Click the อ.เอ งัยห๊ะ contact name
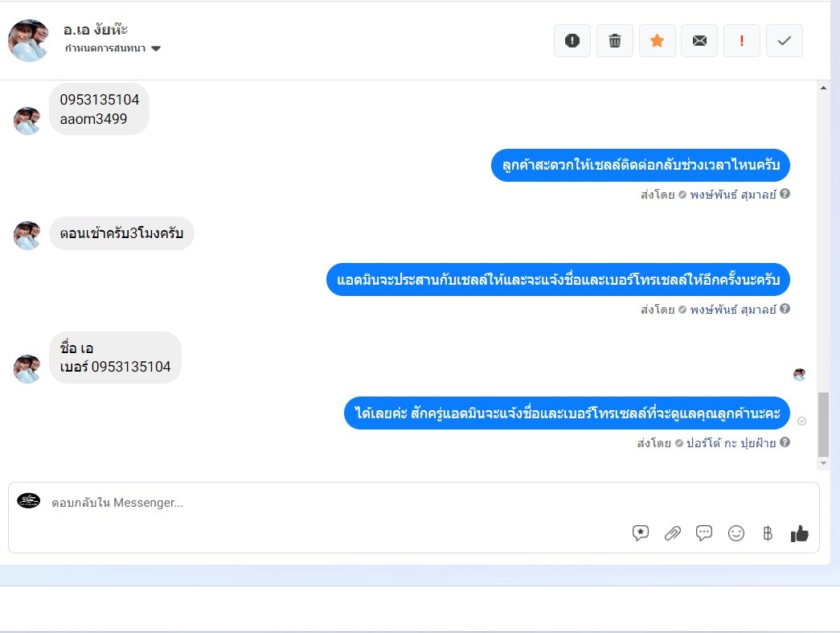This screenshot has height=633, width=840. click(x=96, y=30)
